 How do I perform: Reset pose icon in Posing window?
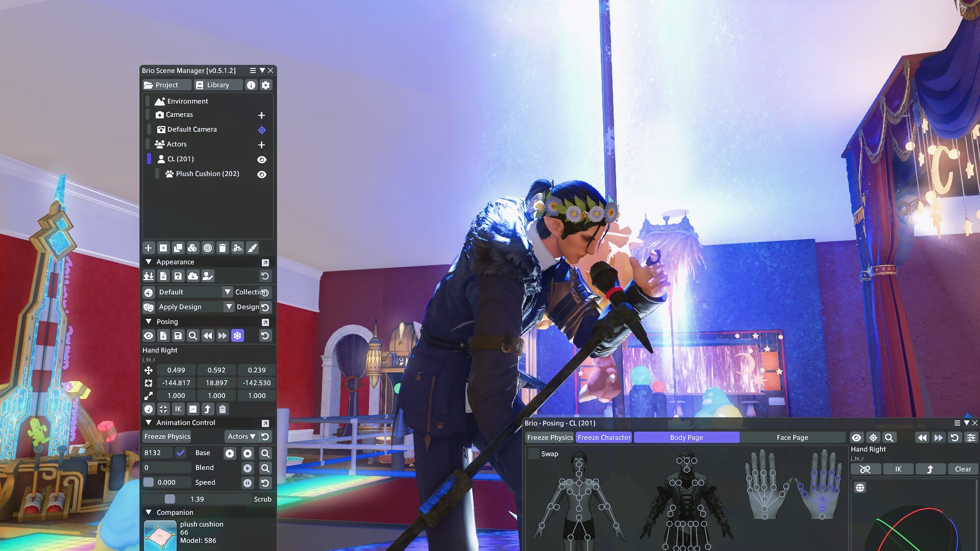pos(954,438)
